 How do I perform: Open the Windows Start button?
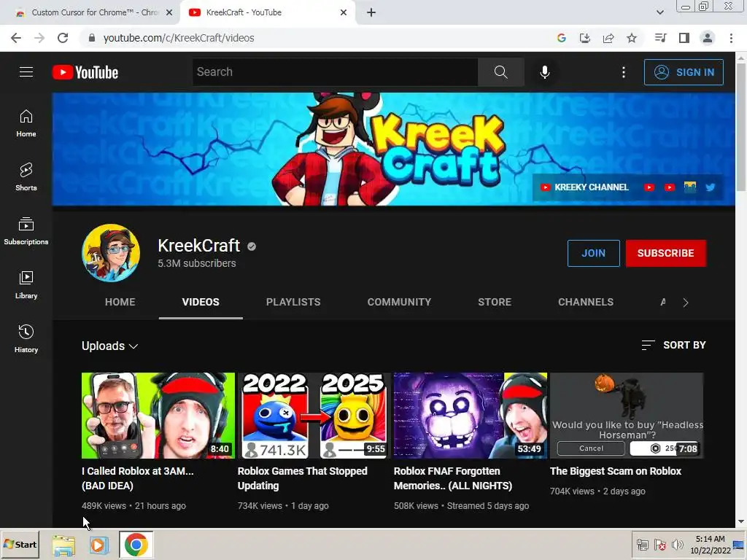[20, 544]
